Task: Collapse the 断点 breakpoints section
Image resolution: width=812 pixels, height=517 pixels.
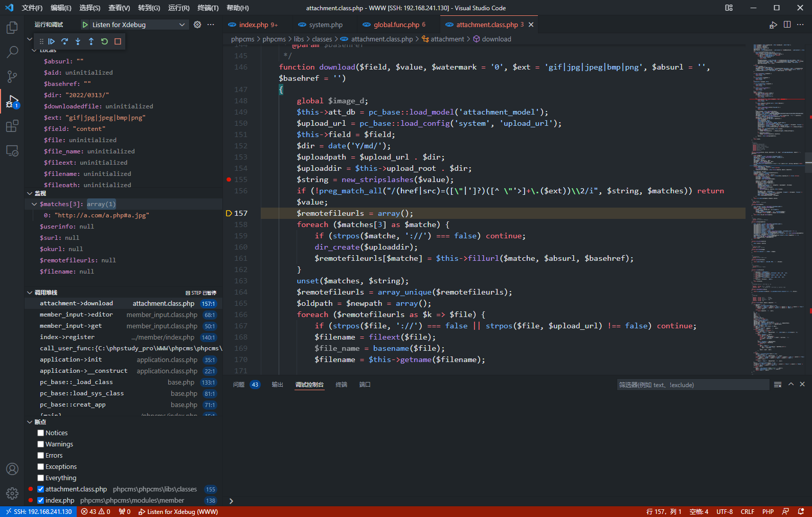Action: (30, 422)
